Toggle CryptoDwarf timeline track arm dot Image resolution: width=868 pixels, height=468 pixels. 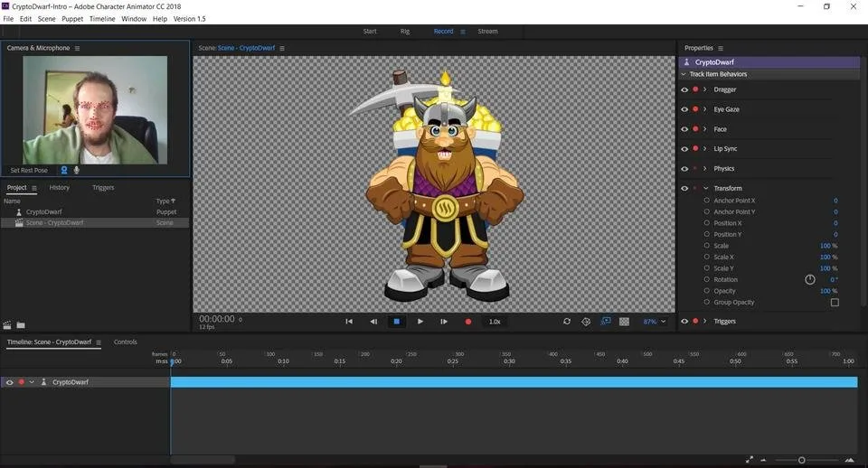pos(22,382)
